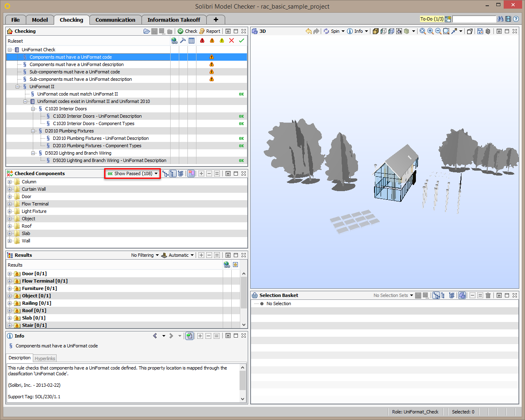Expand the Curtain Wall tree node

pos(10,189)
